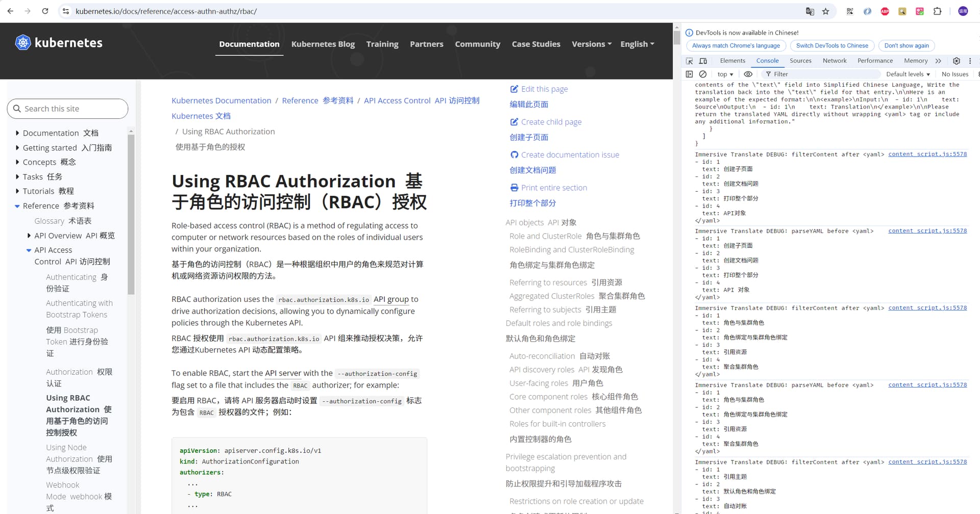
Task: Open Role and ClusterRole table of contents link
Action: coord(574,236)
